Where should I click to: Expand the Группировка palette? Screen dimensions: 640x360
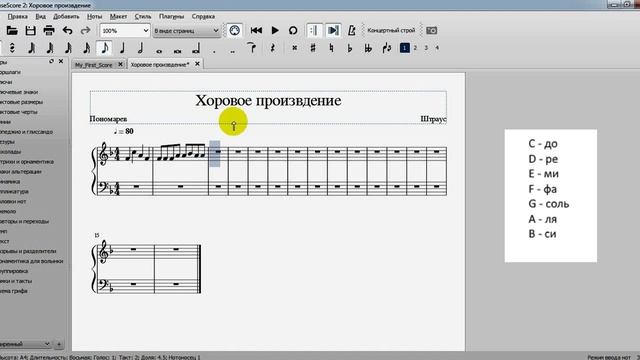point(14,271)
